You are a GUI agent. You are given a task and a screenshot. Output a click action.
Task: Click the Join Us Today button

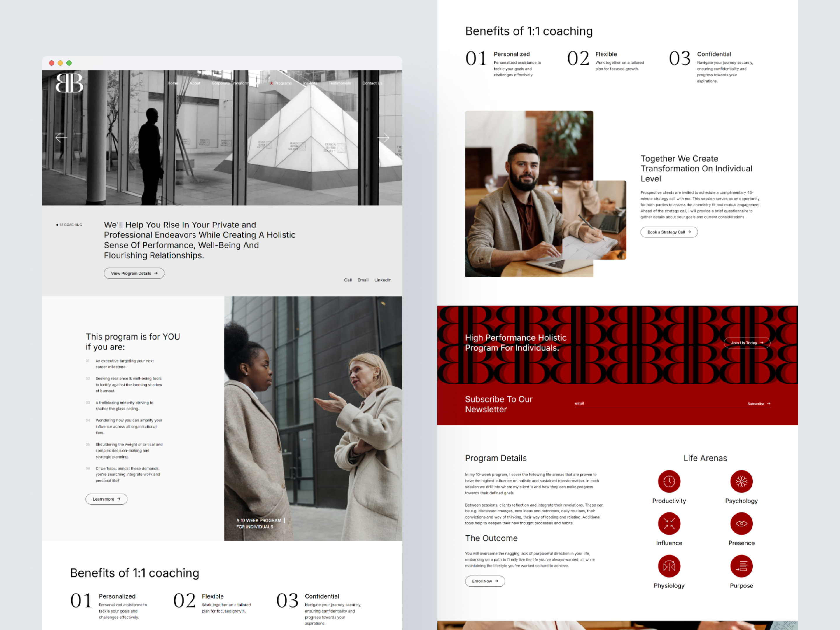pyautogui.click(x=747, y=342)
